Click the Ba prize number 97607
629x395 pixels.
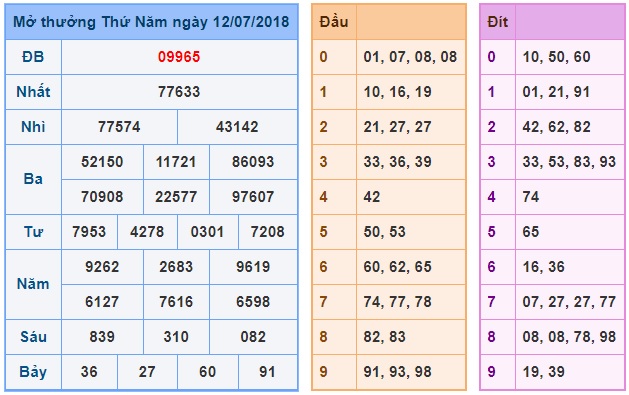coord(253,196)
